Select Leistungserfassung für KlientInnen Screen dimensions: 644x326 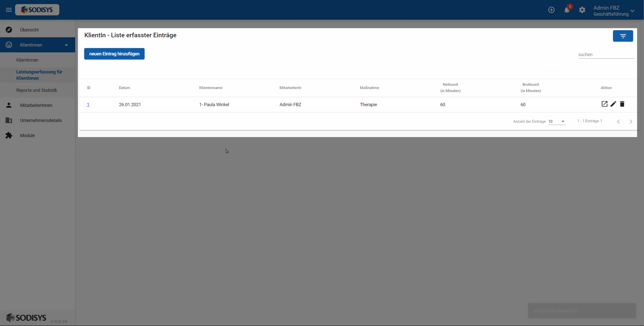point(39,75)
